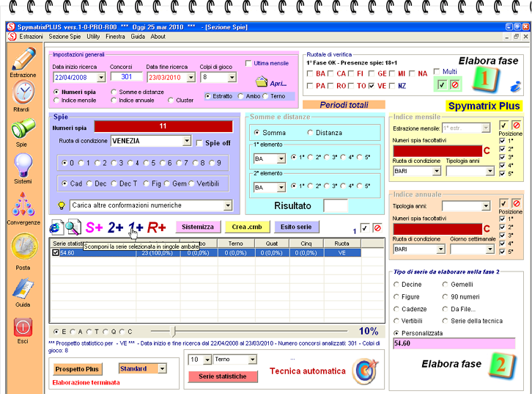Image resolution: width=532 pixels, height=394 pixels.
Task: Open the Finestra menu
Action: [x=115, y=37]
